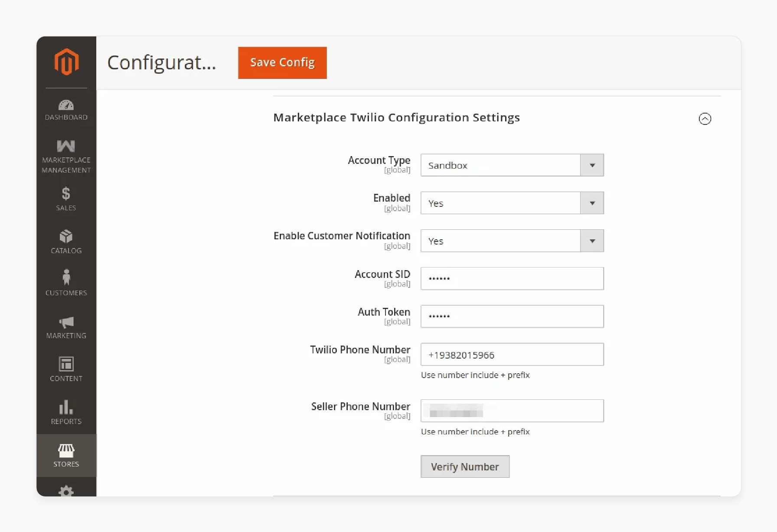Collapse Marketplace Twilio Configuration Settings section
Image resolution: width=777 pixels, height=532 pixels.
point(705,118)
